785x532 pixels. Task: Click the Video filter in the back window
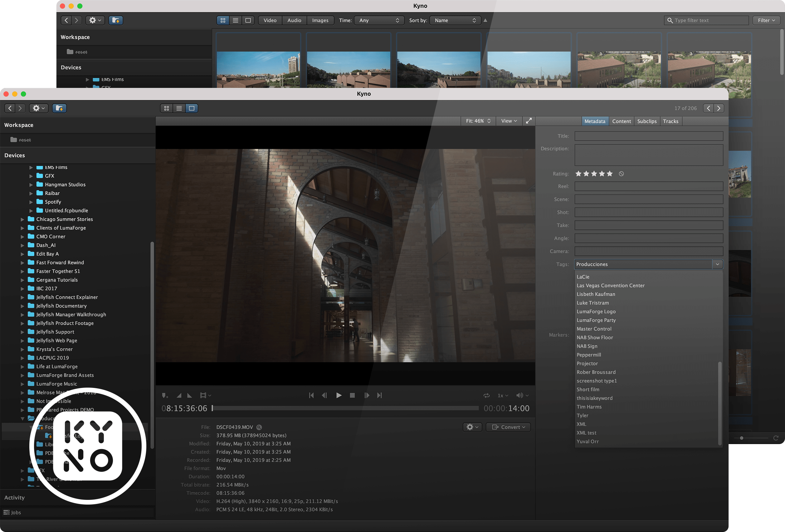(x=270, y=20)
